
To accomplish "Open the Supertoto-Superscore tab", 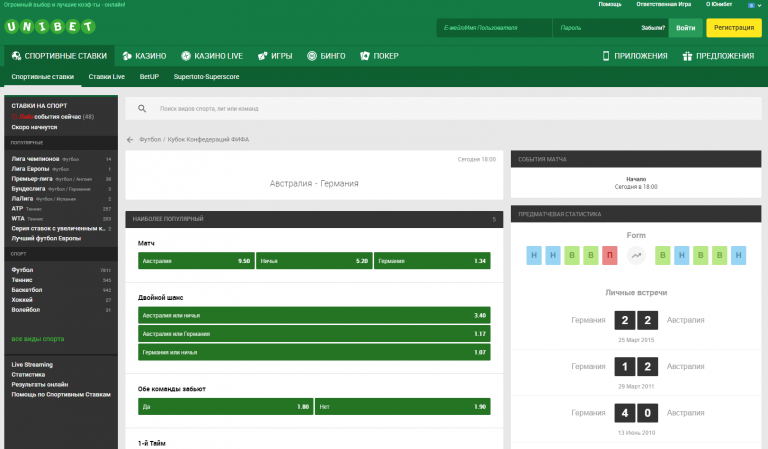I will click(x=207, y=77).
